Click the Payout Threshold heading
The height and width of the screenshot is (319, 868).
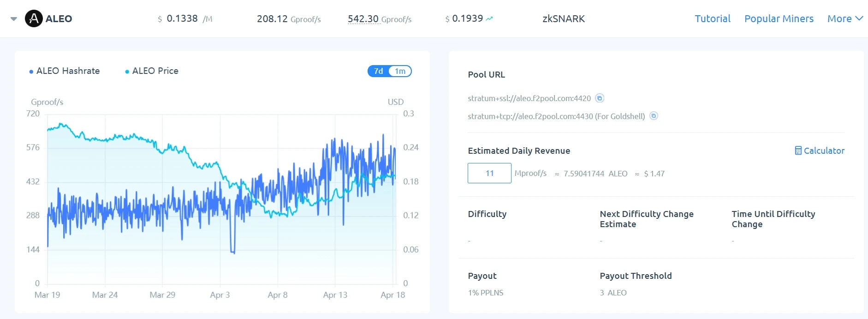(636, 276)
